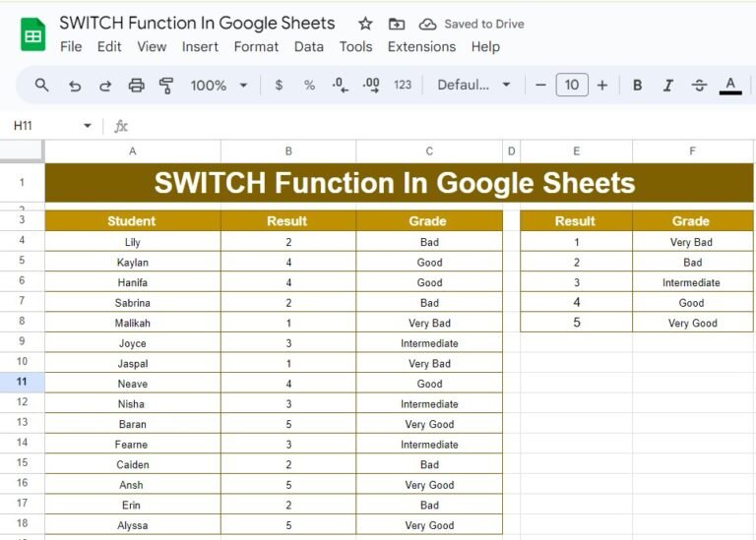Select the Very Bad cell in column F
The width and height of the screenshot is (756, 540).
tap(692, 242)
